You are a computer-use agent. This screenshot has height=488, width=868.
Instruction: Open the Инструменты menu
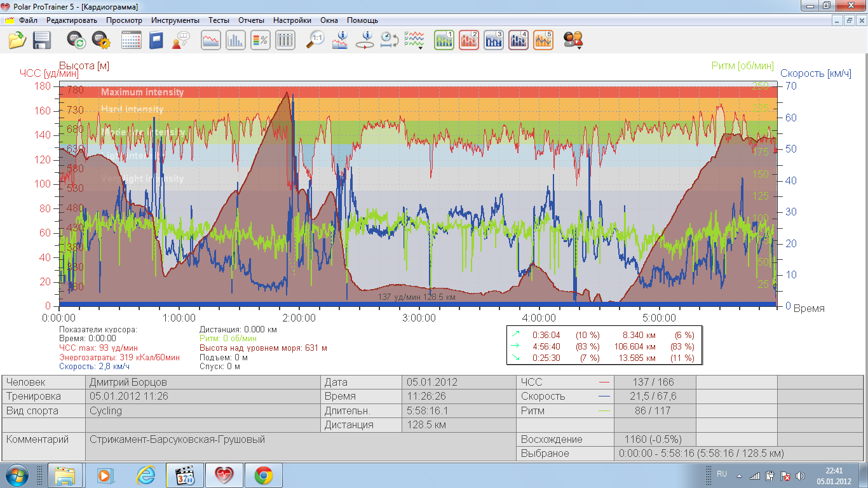(175, 20)
